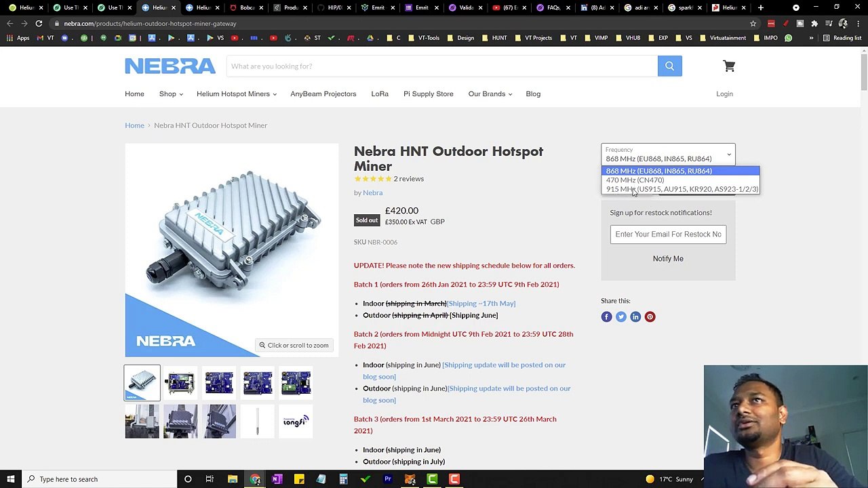This screenshot has width=868, height=488.
Task: Click or scroll to zoom product image
Action: 294,345
